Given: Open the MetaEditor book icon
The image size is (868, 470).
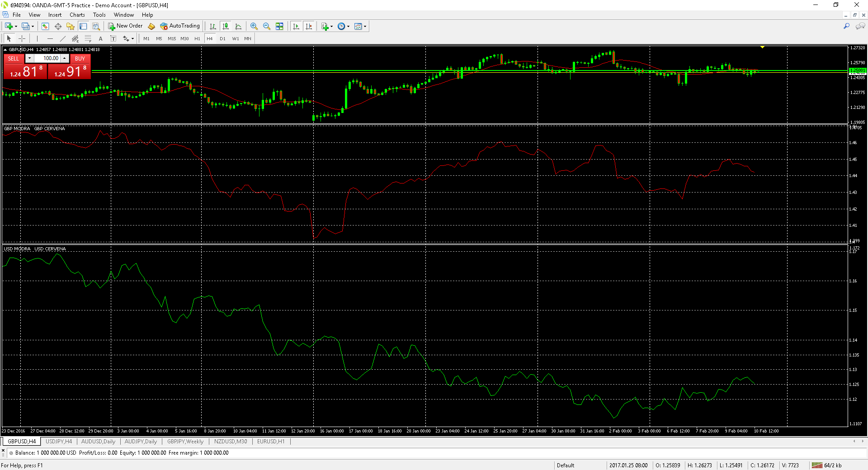Looking at the screenshot, I should (x=151, y=26).
